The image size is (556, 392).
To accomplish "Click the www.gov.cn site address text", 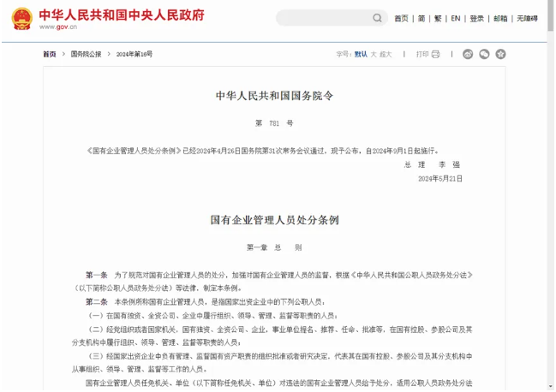I will pyautogui.click(x=58, y=27).
